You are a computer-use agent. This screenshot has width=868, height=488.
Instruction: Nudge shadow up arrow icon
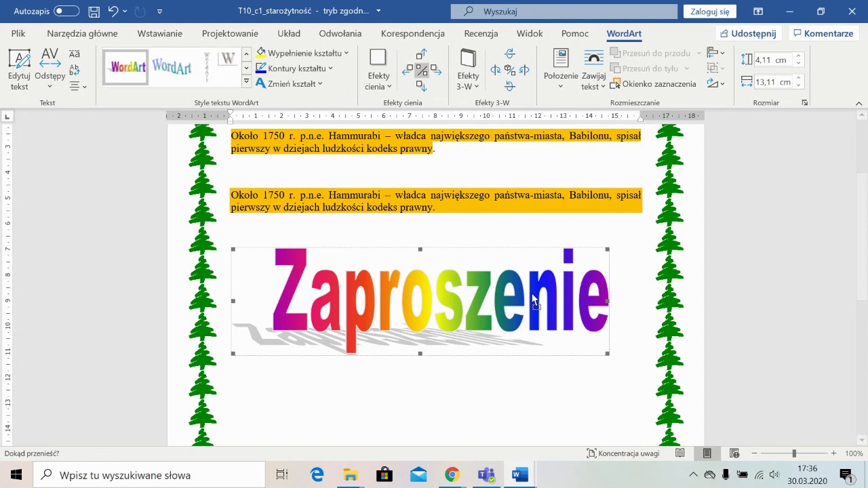click(x=421, y=54)
